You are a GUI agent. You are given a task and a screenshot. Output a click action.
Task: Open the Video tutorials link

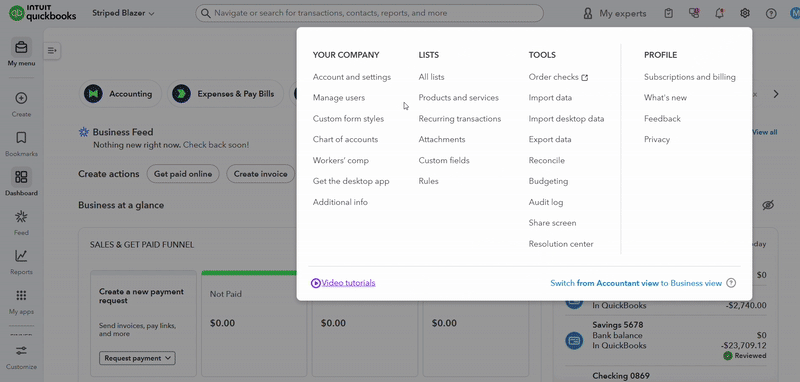coord(348,283)
